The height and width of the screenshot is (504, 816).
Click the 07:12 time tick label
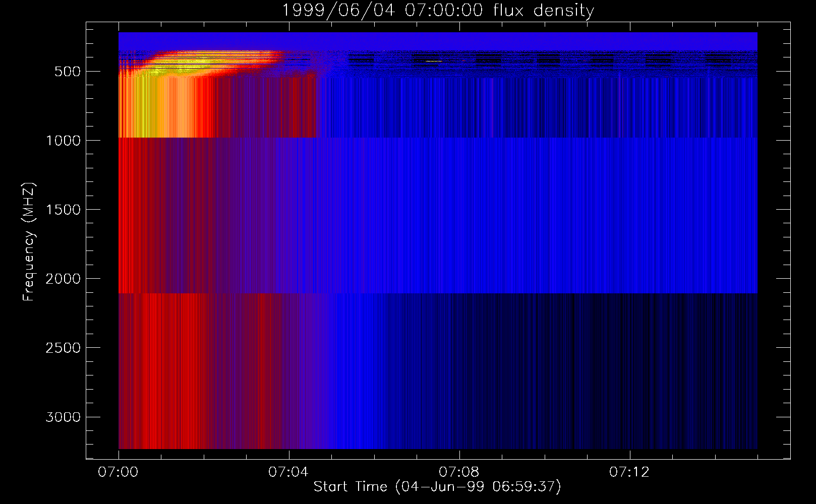click(629, 472)
